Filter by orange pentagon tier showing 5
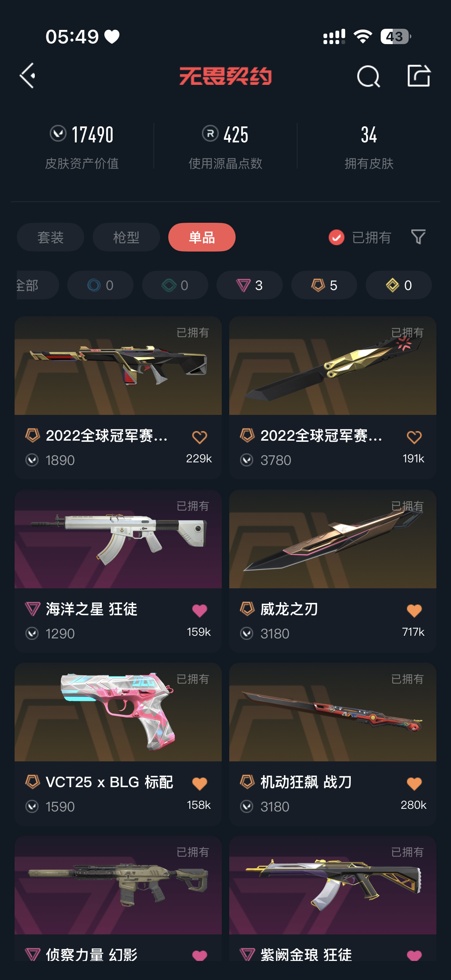The width and height of the screenshot is (451, 980). (324, 285)
